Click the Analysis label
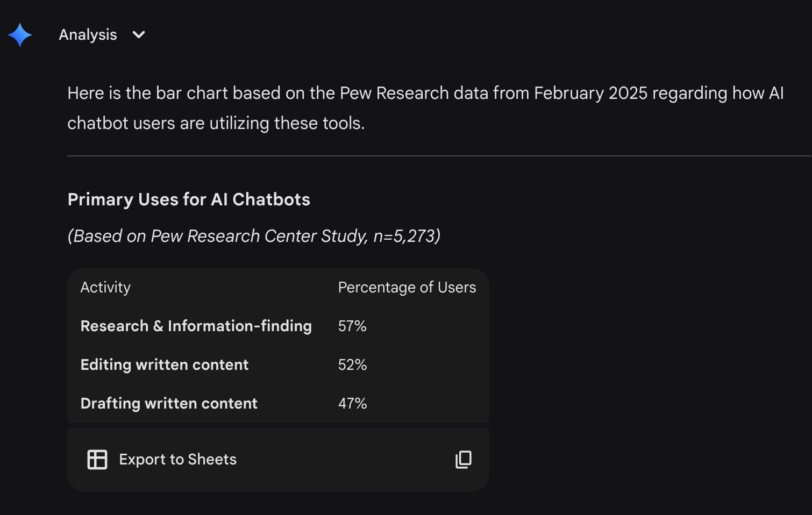This screenshot has width=812, height=515. (88, 35)
